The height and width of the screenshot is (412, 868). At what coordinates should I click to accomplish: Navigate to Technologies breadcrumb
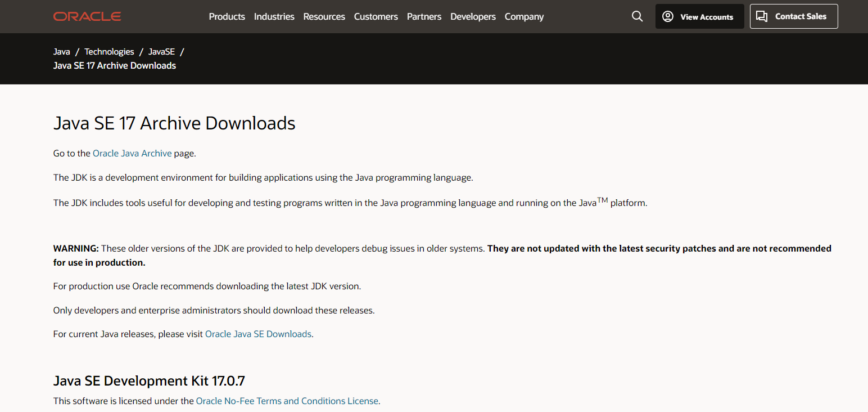click(x=109, y=52)
